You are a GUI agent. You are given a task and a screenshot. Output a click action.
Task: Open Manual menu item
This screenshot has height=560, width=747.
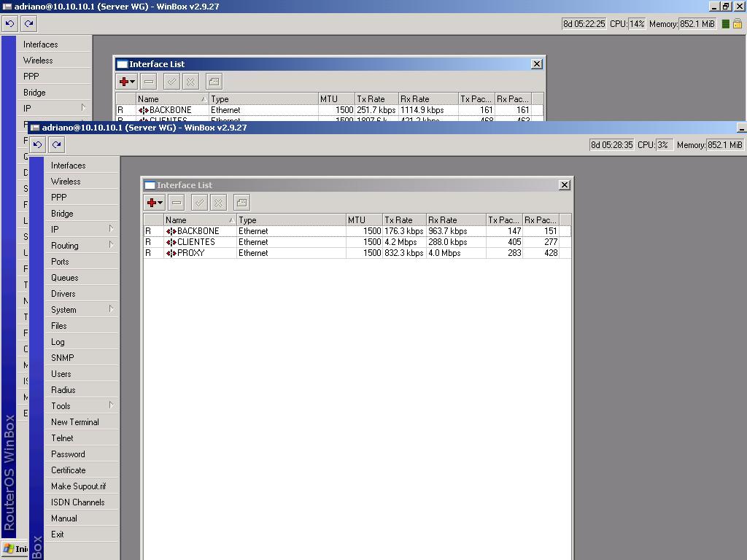pos(82,518)
